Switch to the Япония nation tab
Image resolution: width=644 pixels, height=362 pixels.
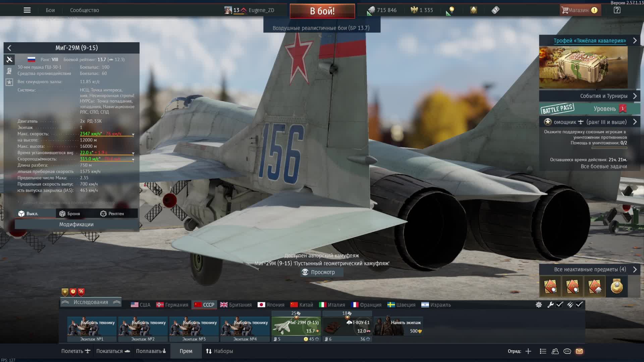[271, 305]
